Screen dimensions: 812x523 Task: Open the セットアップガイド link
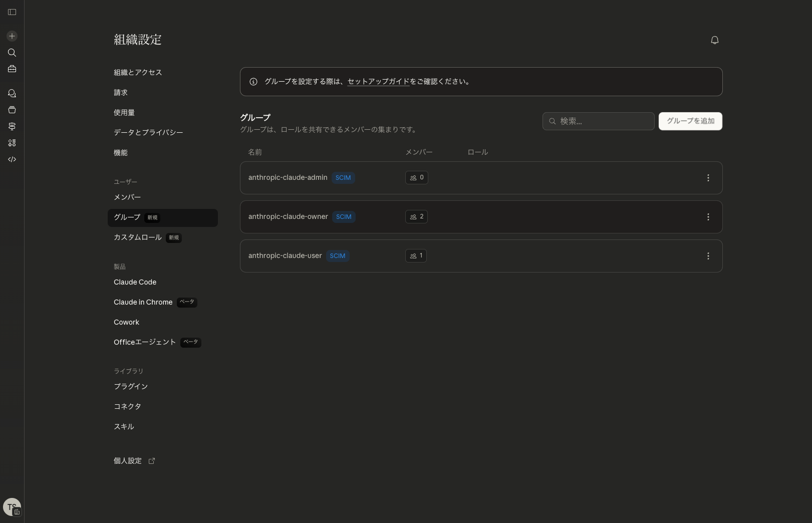point(378,82)
